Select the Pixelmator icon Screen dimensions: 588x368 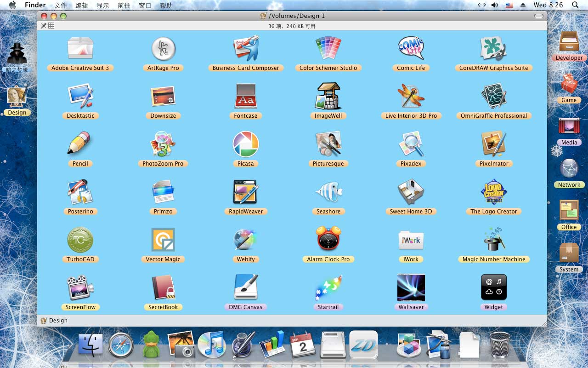coord(494,144)
